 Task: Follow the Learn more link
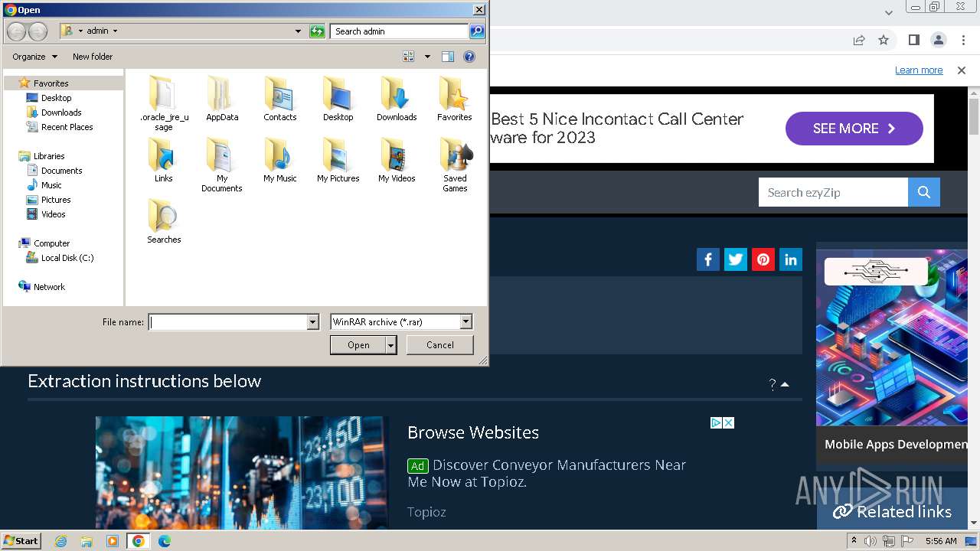[x=919, y=70]
